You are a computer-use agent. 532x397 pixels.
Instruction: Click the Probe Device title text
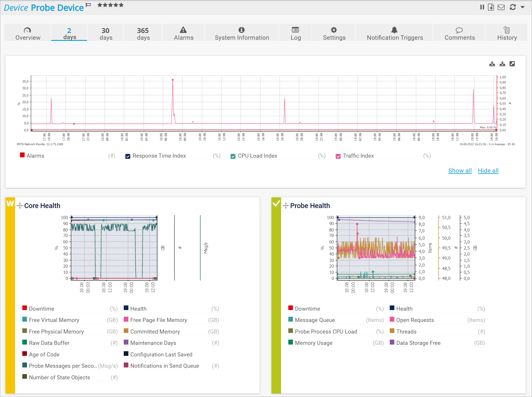click(x=57, y=8)
